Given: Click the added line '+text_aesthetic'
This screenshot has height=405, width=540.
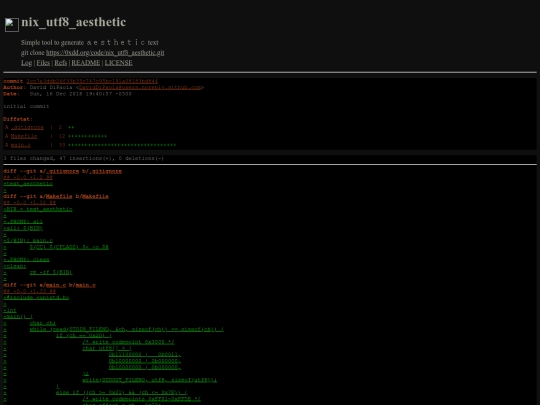Looking at the screenshot, I should coord(28,184).
